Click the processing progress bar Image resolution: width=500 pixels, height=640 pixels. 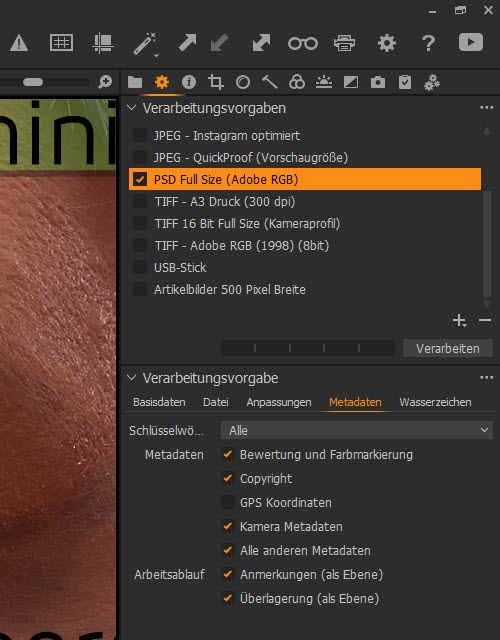pos(308,348)
